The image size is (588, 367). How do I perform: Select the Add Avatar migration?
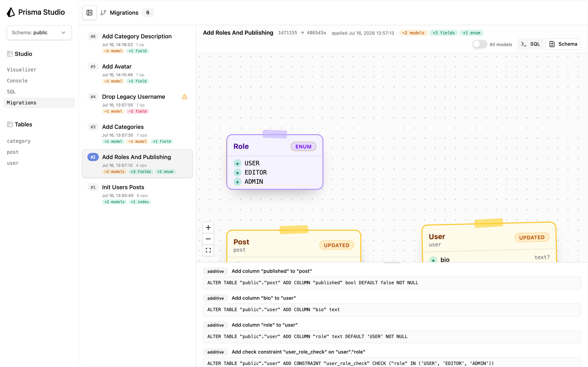pyautogui.click(x=137, y=73)
